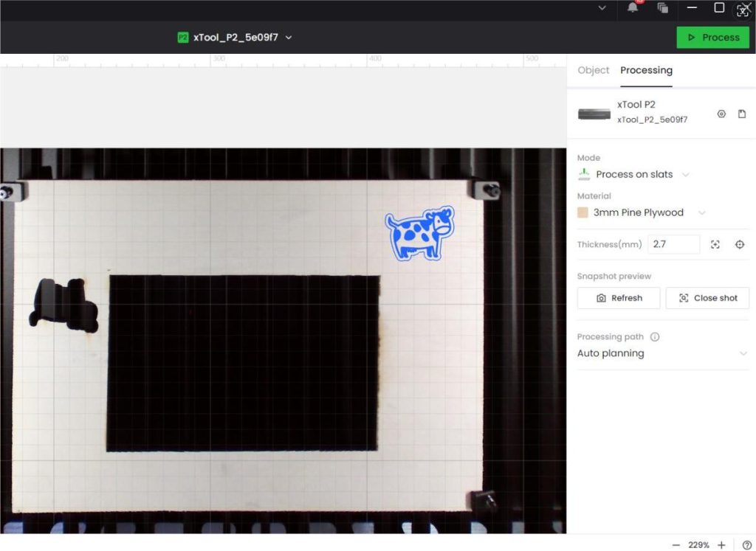This screenshot has height=551, width=756.
Task: Click the xTool P2 machine thumbnail
Action: tap(594, 114)
